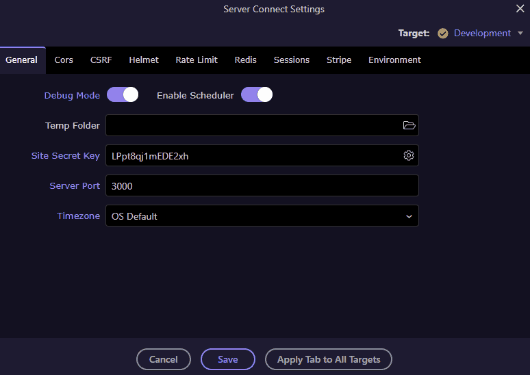Save the server connect settings
530x375 pixels.
(228, 359)
